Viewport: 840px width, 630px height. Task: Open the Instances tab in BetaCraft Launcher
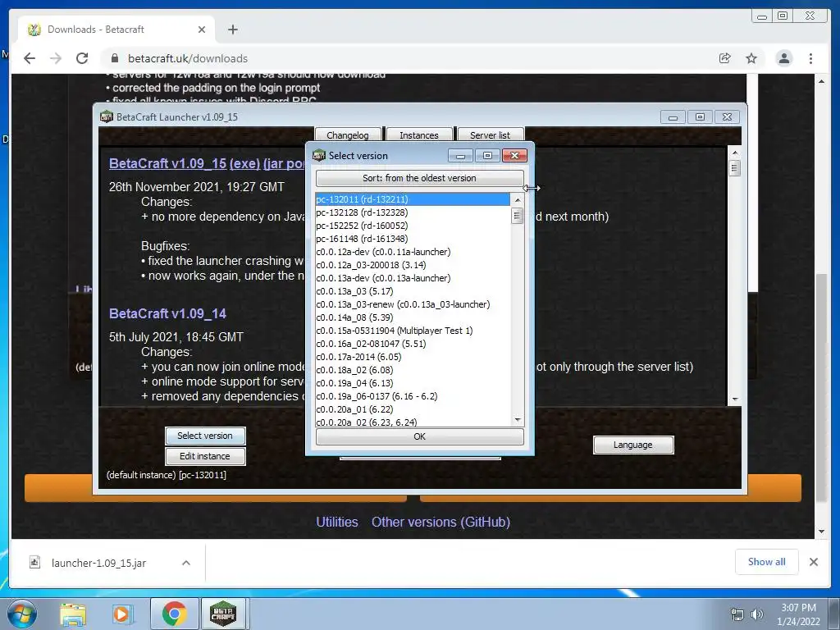[419, 135]
